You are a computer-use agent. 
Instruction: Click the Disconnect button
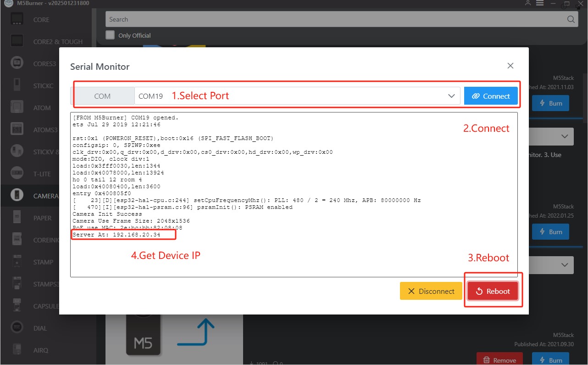click(431, 291)
